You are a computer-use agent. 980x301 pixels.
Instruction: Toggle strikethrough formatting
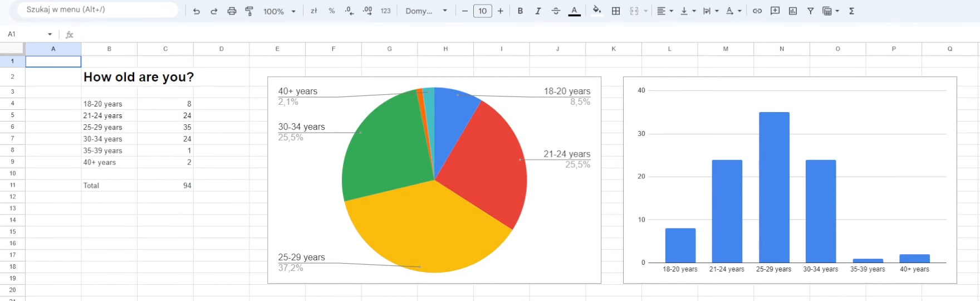[556, 11]
